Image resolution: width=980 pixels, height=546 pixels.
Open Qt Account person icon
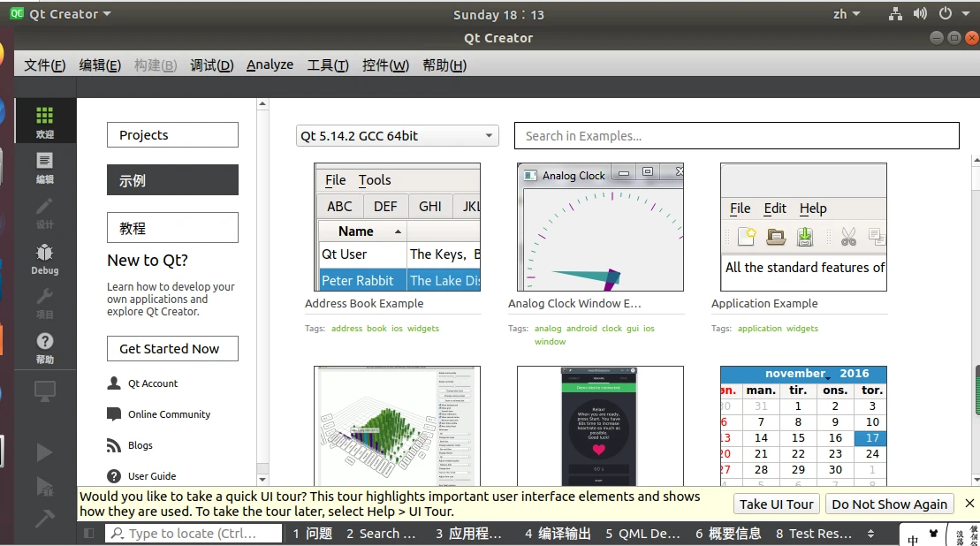114,383
